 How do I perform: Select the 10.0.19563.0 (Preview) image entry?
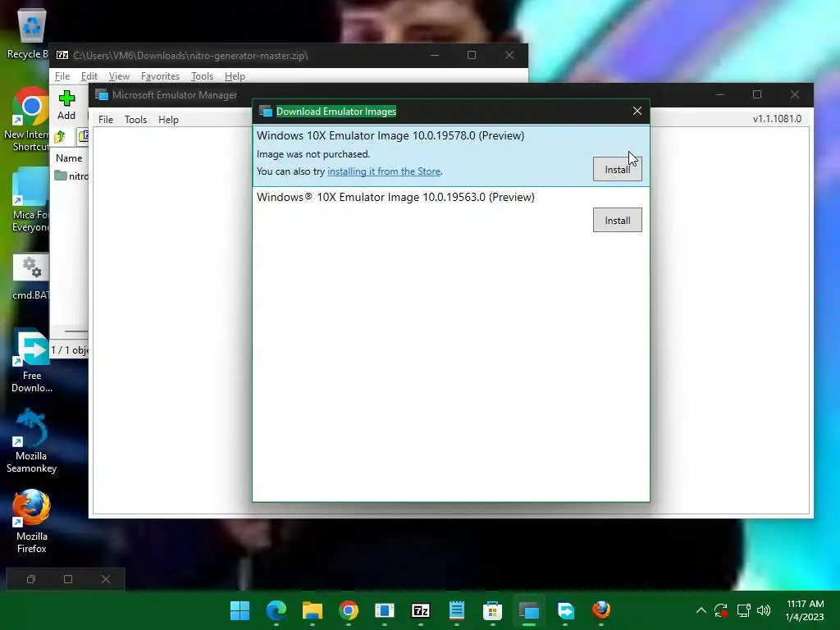point(451,212)
